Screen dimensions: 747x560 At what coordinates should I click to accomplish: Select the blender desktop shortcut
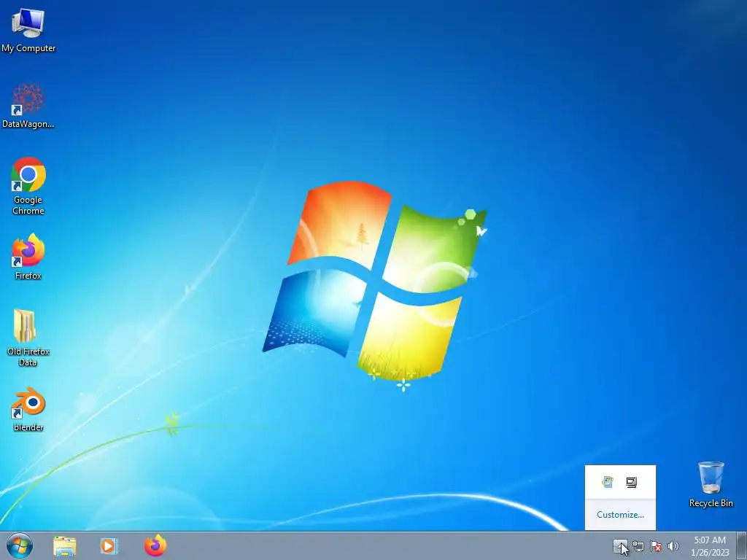tap(28, 409)
